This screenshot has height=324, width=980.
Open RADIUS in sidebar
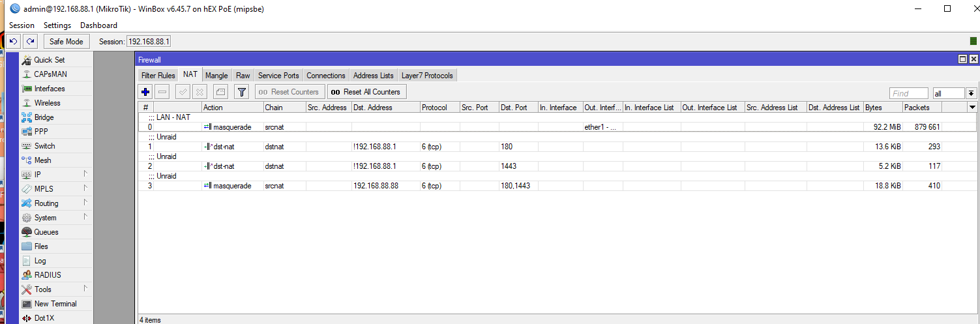point(55,275)
